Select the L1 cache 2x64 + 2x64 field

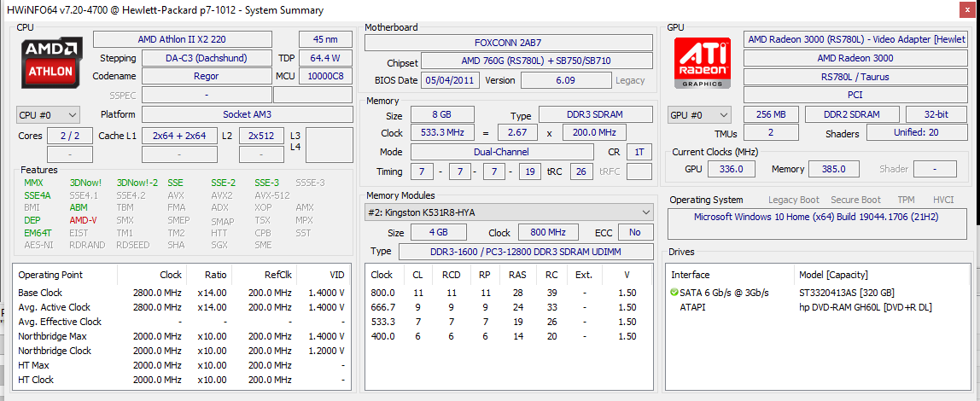click(178, 136)
